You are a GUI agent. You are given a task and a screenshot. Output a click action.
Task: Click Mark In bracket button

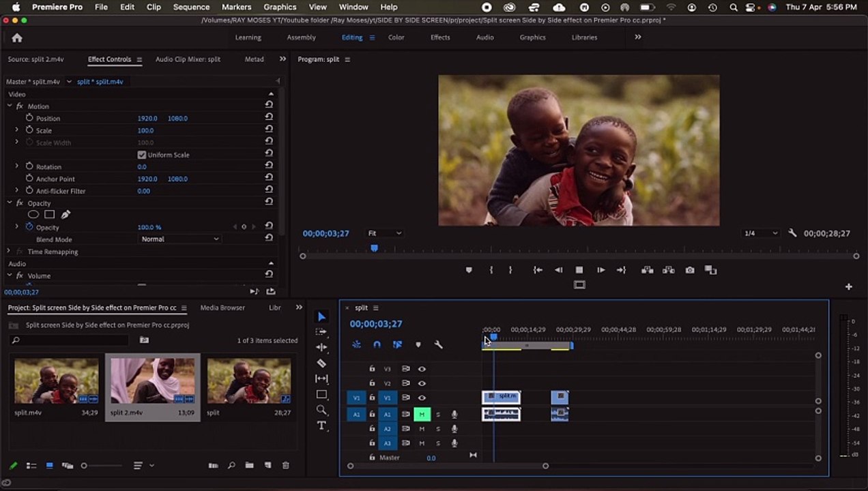491,270
